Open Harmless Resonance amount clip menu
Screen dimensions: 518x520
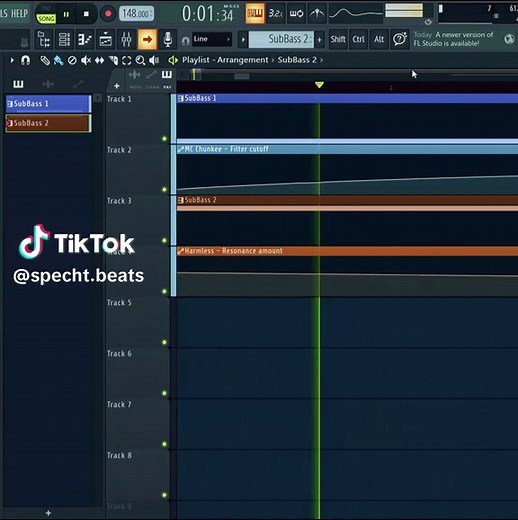coord(181,251)
